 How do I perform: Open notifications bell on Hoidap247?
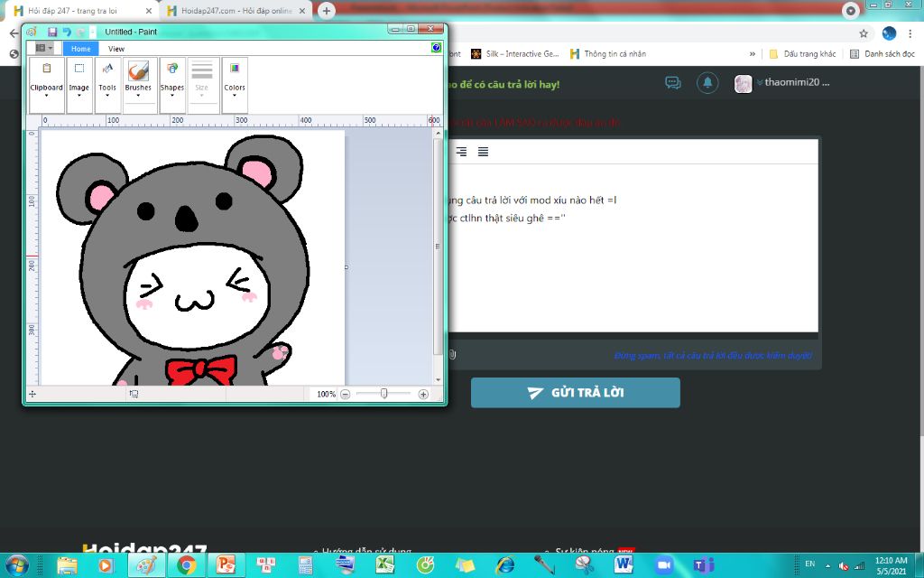point(707,82)
